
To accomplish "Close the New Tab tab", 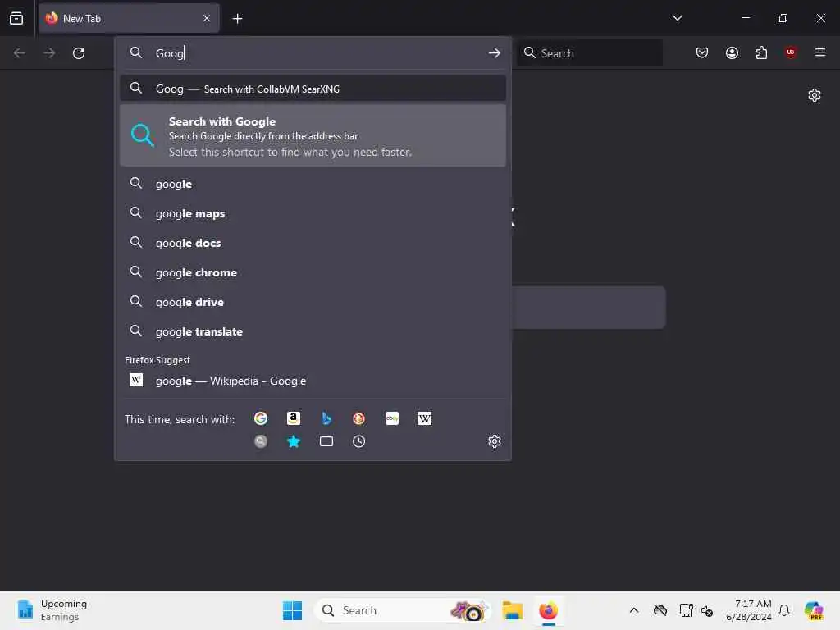I will pyautogui.click(x=207, y=18).
